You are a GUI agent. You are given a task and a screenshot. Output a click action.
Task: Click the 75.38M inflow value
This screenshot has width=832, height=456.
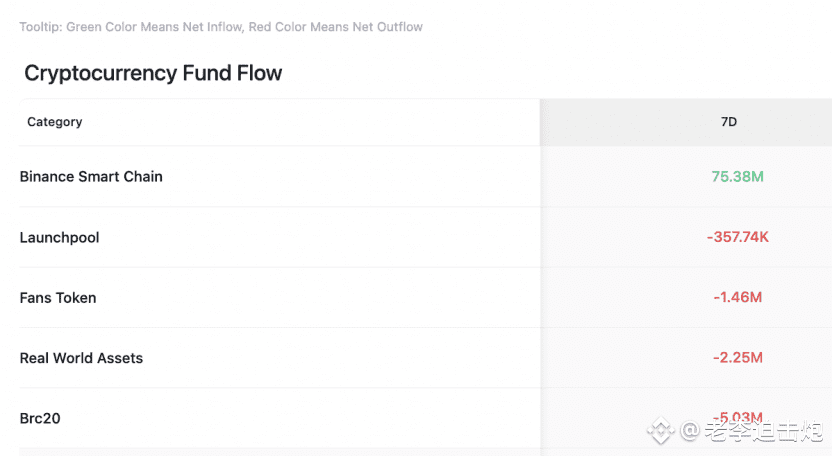pos(738,177)
